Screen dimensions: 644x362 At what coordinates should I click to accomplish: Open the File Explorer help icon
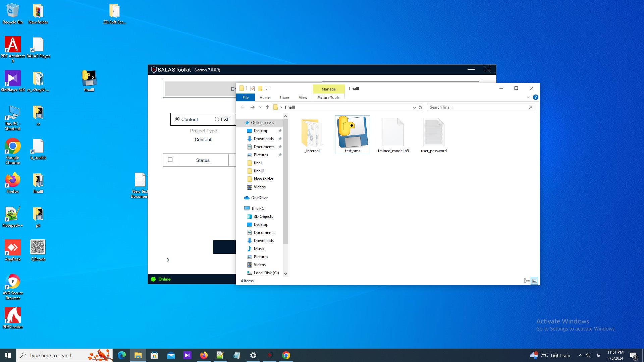(535, 97)
